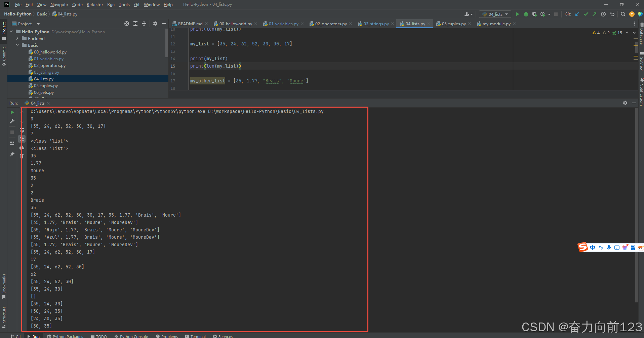644x338 pixels.
Task: Expand the Backend folder
Action: pyautogui.click(x=17, y=38)
